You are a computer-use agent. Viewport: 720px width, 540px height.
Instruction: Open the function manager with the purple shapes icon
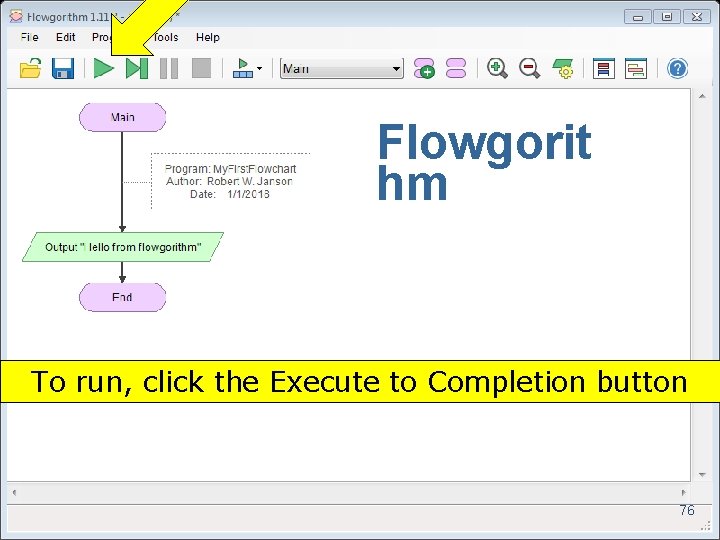pyautogui.click(x=456, y=69)
